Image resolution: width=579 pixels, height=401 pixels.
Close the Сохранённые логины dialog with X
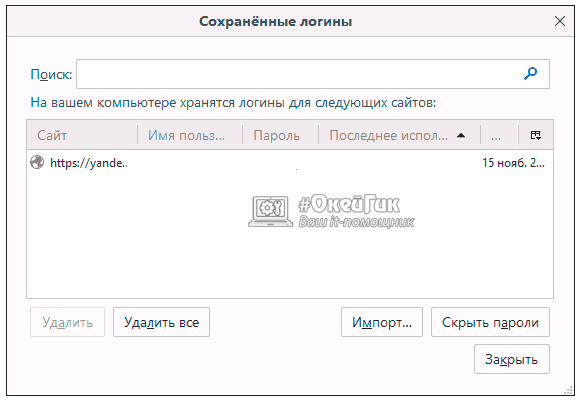pyautogui.click(x=560, y=21)
